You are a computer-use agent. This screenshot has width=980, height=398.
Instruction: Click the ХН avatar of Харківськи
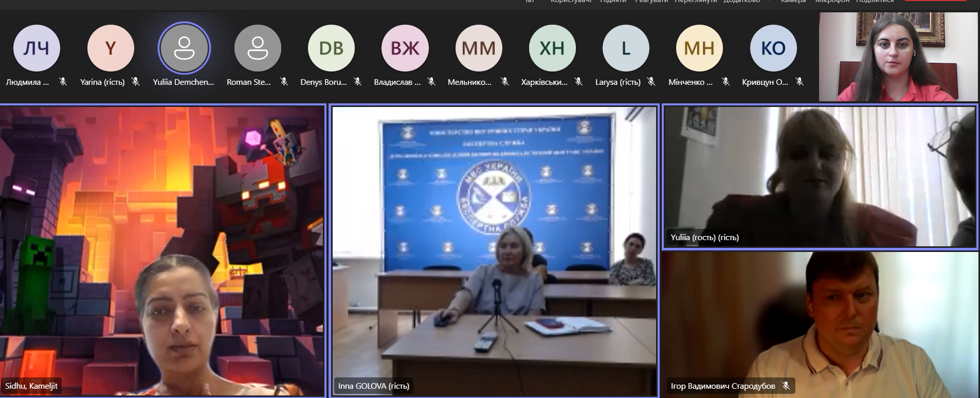point(552,48)
